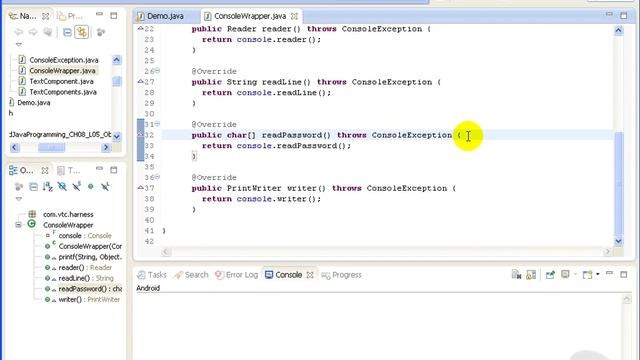Select readPassword() method in Outline
The width and height of the screenshot is (640, 360).
(90, 289)
